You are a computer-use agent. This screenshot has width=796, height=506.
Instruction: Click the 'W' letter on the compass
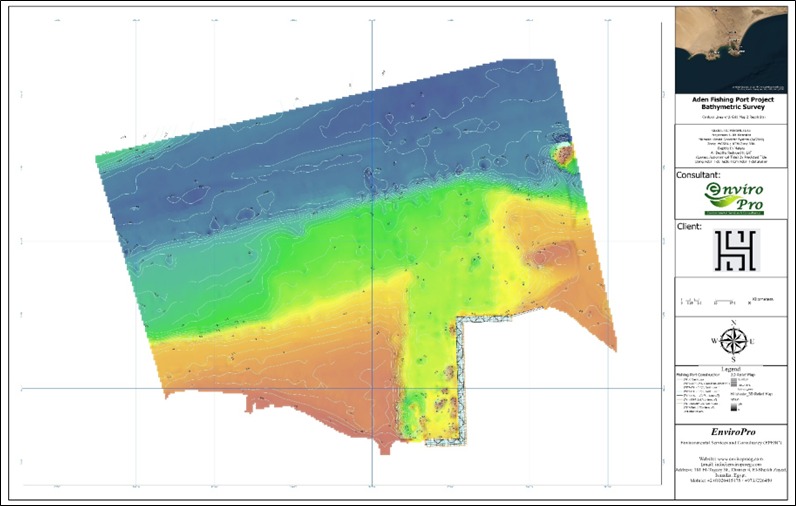coord(714,341)
